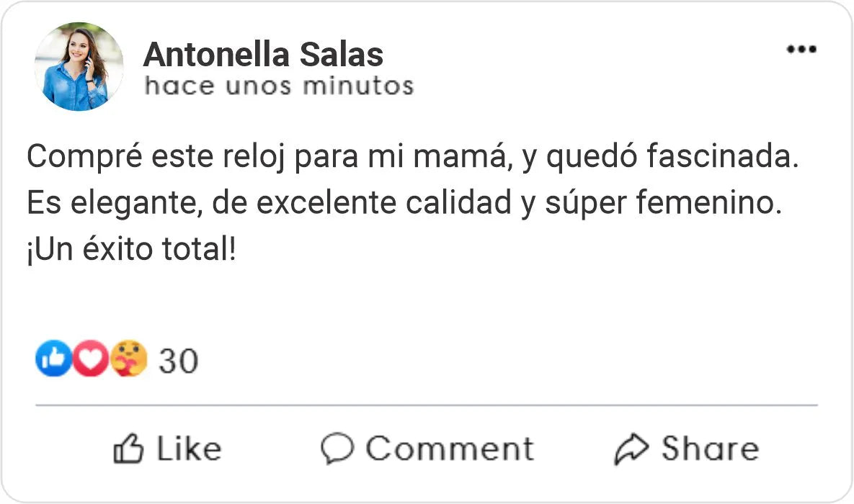Click the red heart reaction icon
Screen dimensions: 854x504
point(91,359)
